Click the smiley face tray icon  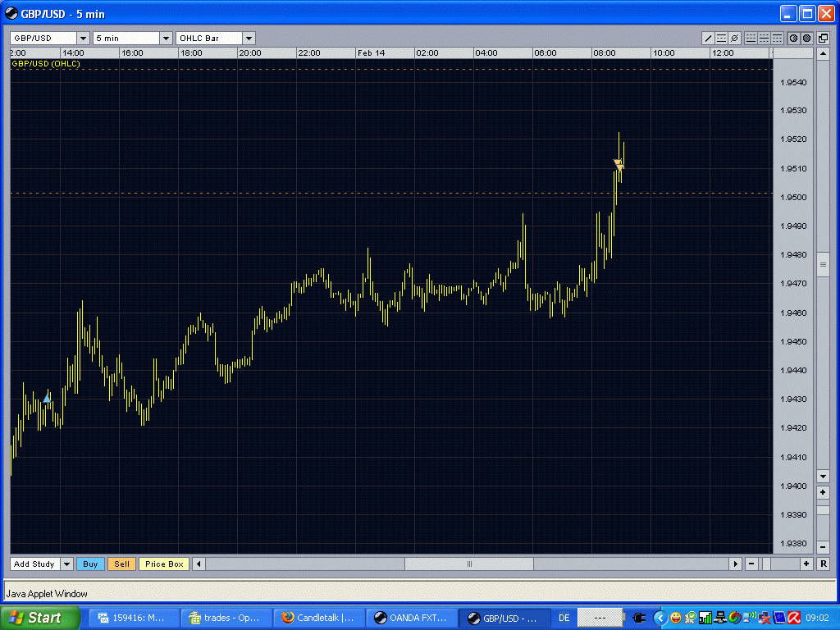click(676, 619)
